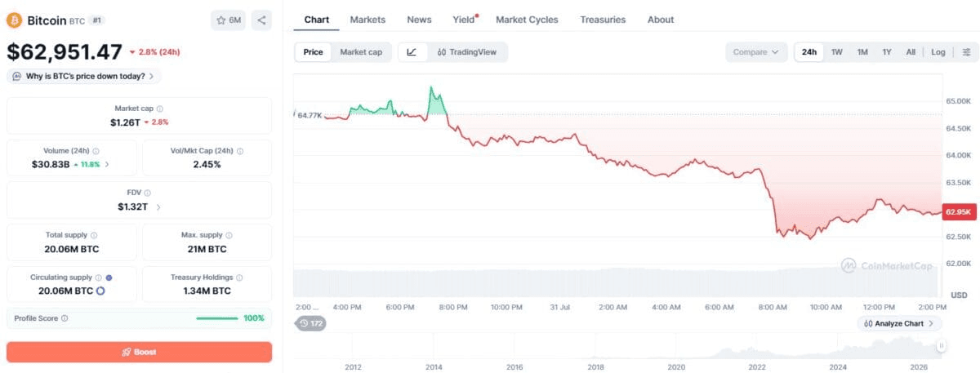Open the Markets tab

367,20
